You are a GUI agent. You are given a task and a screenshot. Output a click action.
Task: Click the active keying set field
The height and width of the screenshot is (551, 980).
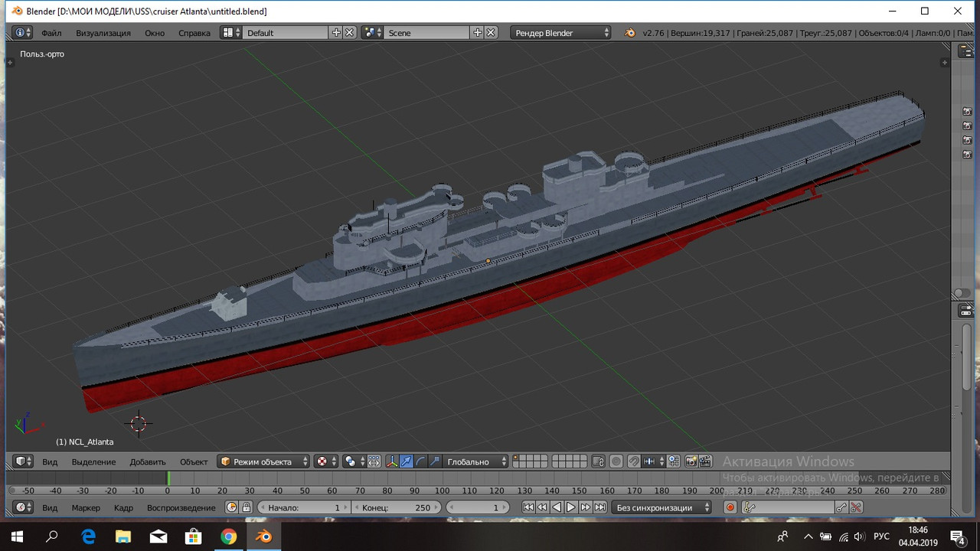pos(788,507)
